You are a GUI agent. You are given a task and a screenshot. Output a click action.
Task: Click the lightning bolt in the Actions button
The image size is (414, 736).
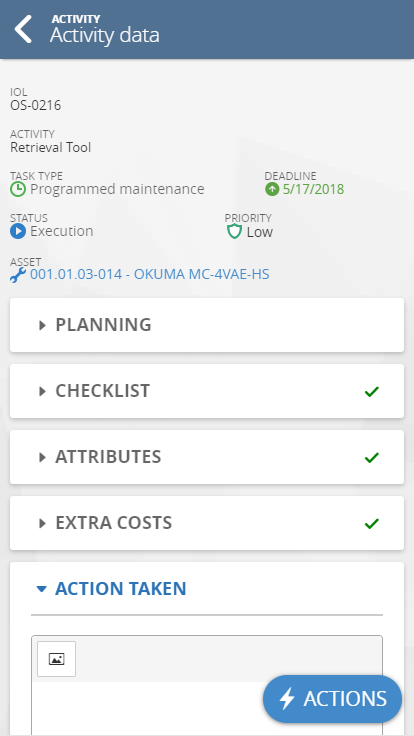tap(286, 699)
